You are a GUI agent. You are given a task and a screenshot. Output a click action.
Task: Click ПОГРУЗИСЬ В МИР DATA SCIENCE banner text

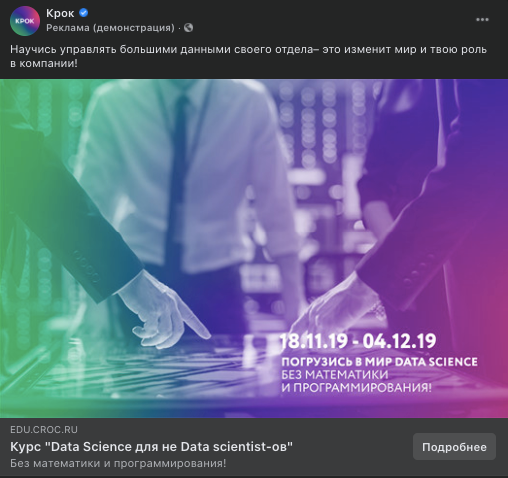379,362
